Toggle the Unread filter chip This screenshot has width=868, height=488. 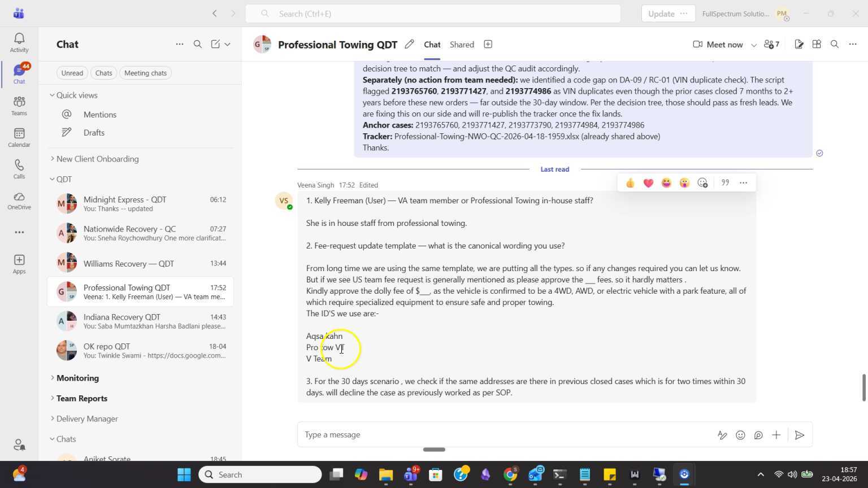click(x=72, y=73)
